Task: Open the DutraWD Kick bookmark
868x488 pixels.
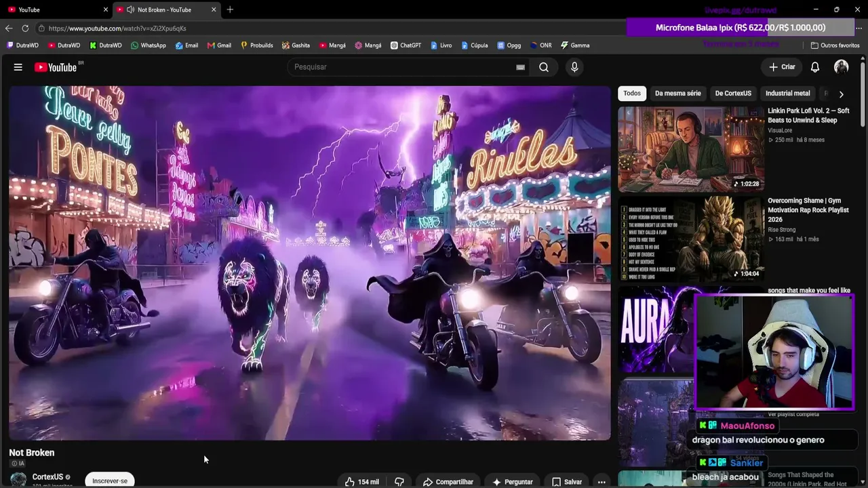Action: 106,45
